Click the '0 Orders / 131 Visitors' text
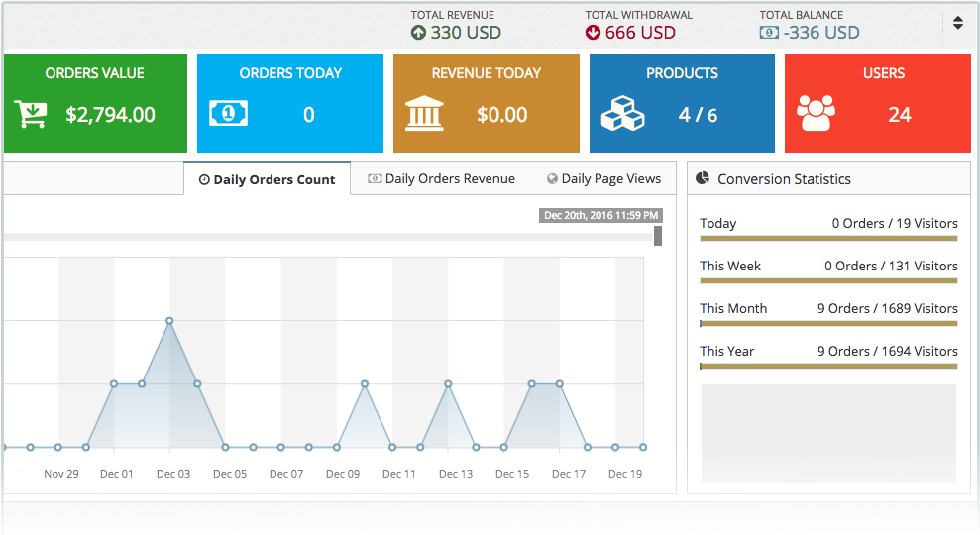 coord(891,266)
